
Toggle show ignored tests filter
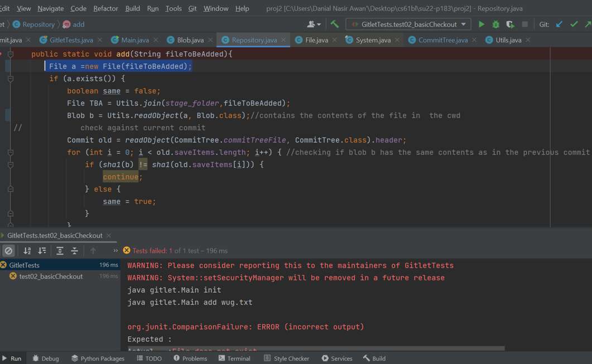[8, 251]
